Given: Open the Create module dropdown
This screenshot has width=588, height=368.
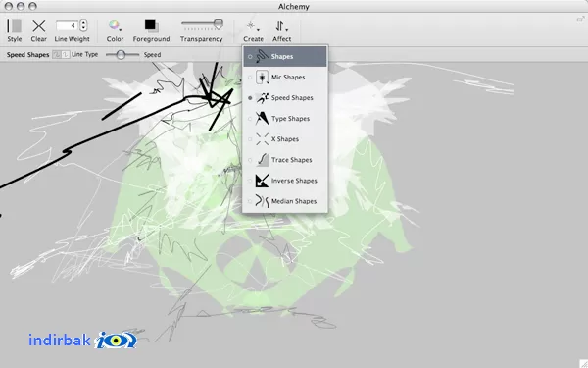Looking at the screenshot, I should tap(253, 26).
